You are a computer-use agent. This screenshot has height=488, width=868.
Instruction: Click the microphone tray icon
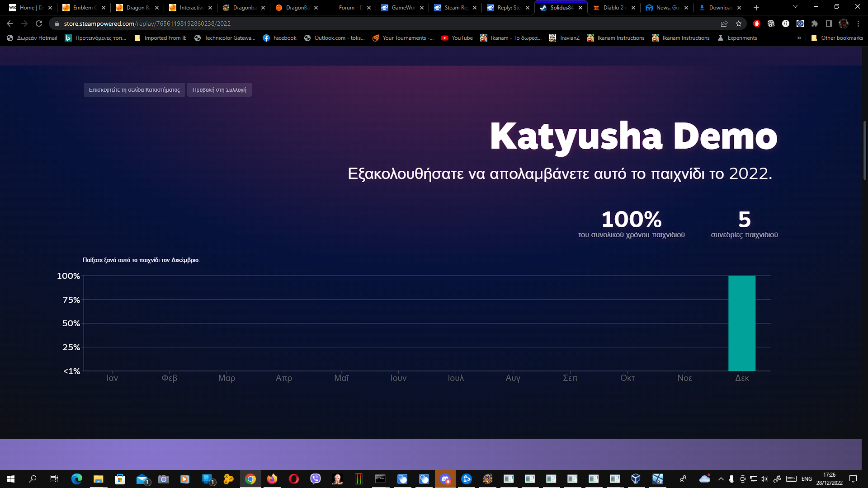pos(731,479)
